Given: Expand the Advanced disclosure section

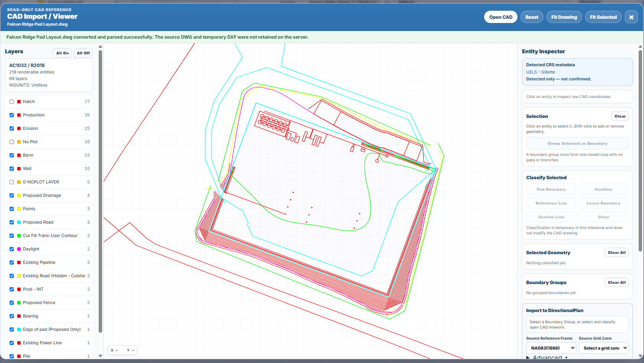Looking at the screenshot, I should 547,358.
